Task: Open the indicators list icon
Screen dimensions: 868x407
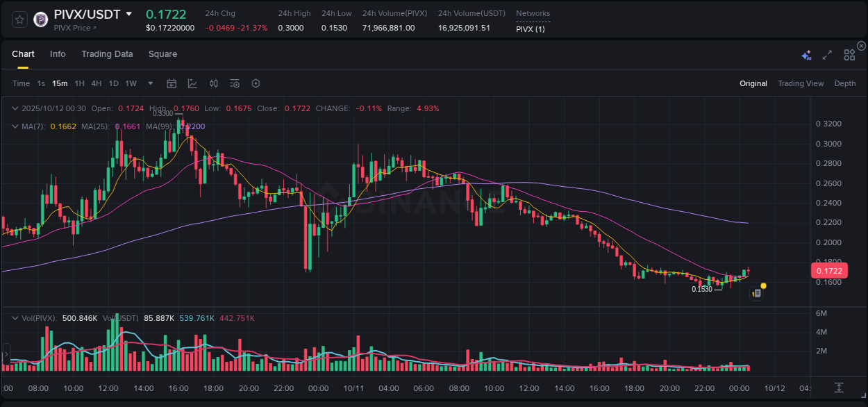Action: pos(234,83)
